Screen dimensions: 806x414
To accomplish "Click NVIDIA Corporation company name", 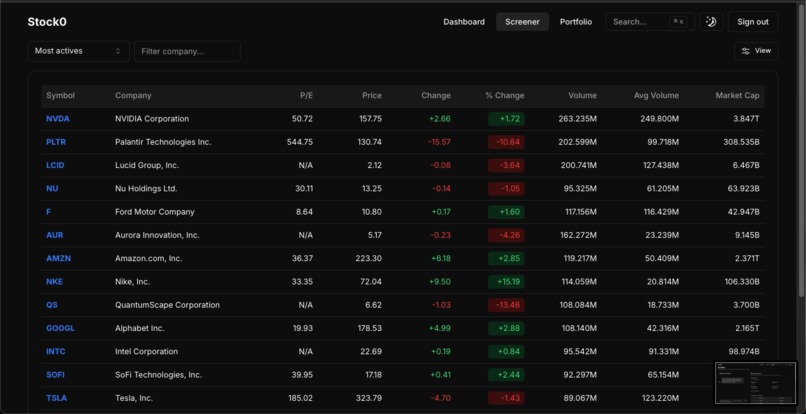I will click(152, 119).
